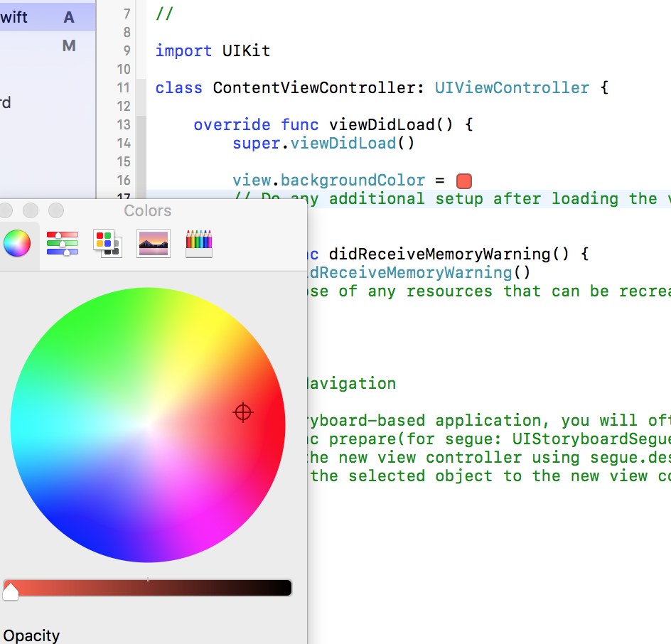The height and width of the screenshot is (644, 671).
Task: Click the 'import' keyword
Action: tap(183, 51)
